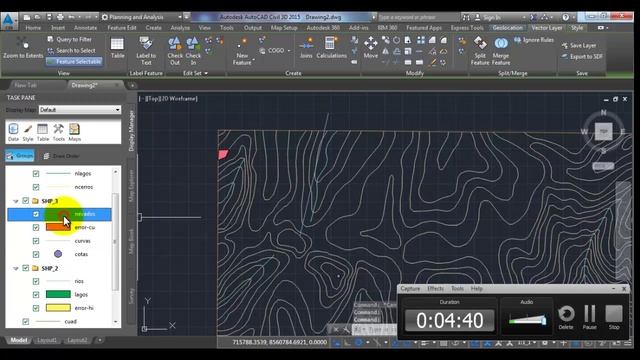Click error-hi yellow color swatch

(x=58, y=308)
